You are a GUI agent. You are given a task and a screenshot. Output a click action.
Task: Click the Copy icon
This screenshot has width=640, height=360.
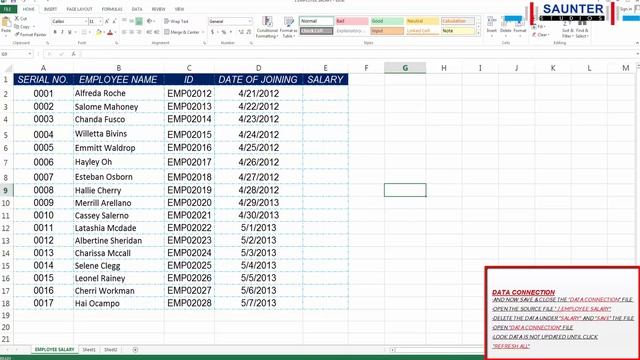[17, 27]
